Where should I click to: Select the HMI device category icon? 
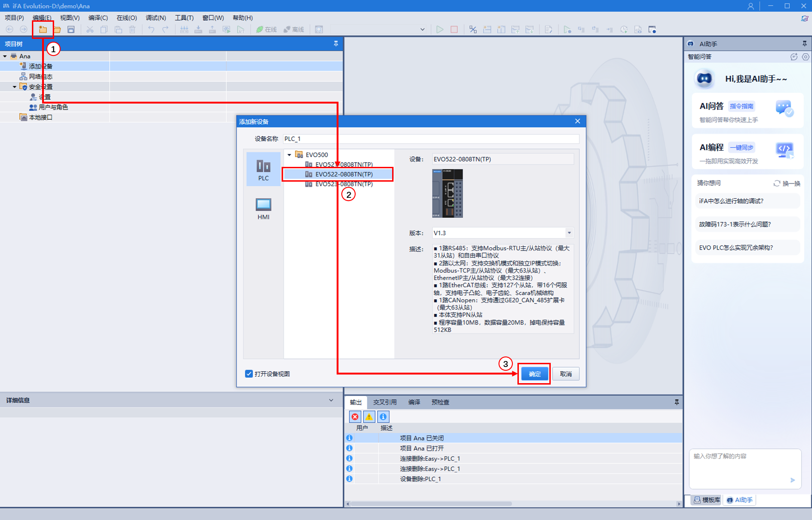263,208
